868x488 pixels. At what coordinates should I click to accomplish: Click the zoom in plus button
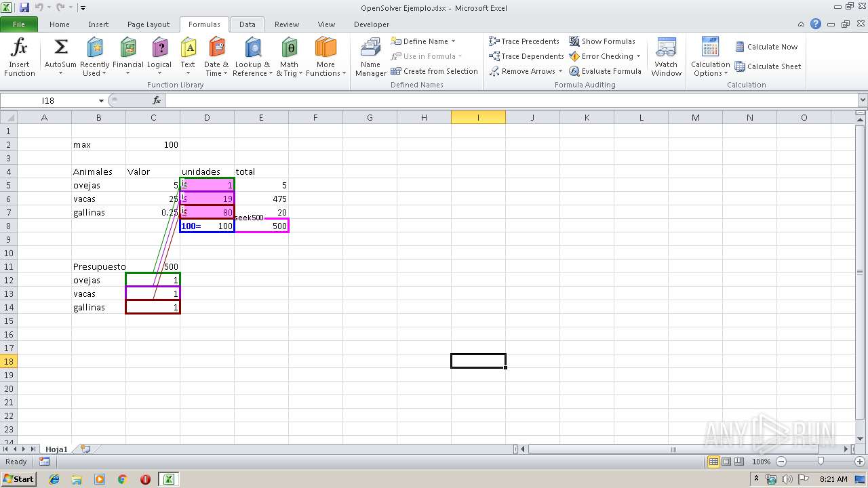tap(860, 462)
